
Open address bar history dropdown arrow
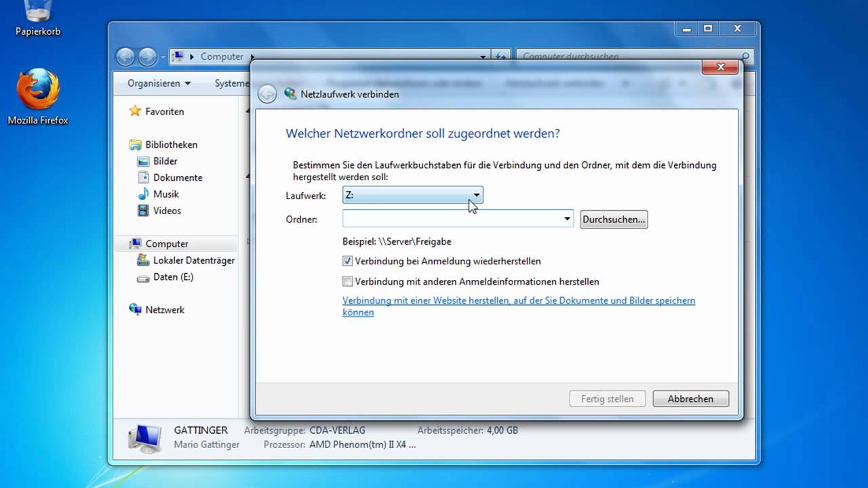[x=484, y=57]
